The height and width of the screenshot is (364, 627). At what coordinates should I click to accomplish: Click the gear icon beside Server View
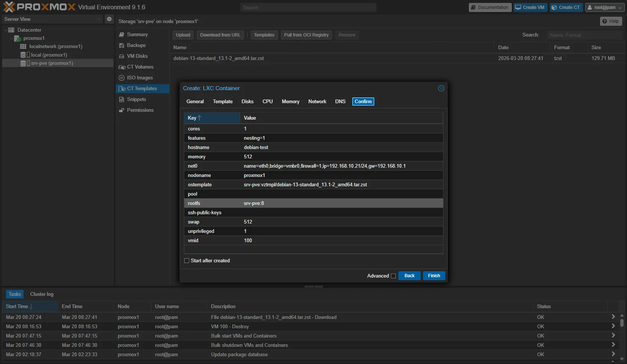109,19
